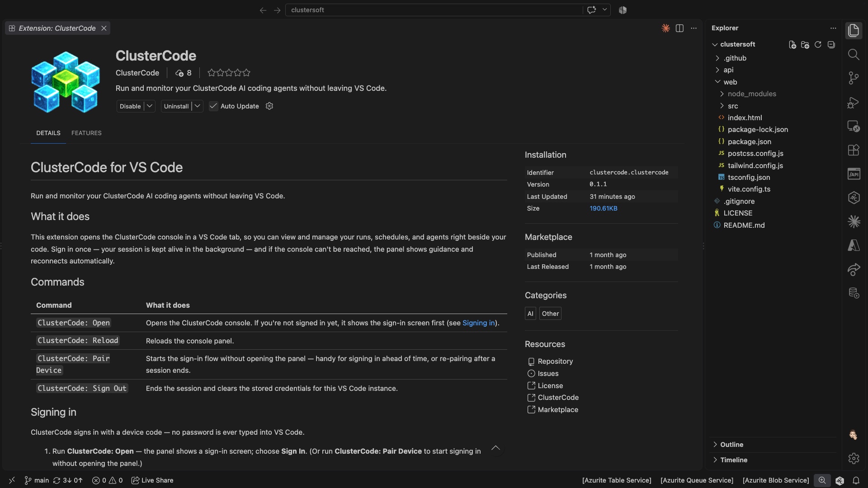Click the orange starburst icon in editor toolbar

click(x=665, y=28)
